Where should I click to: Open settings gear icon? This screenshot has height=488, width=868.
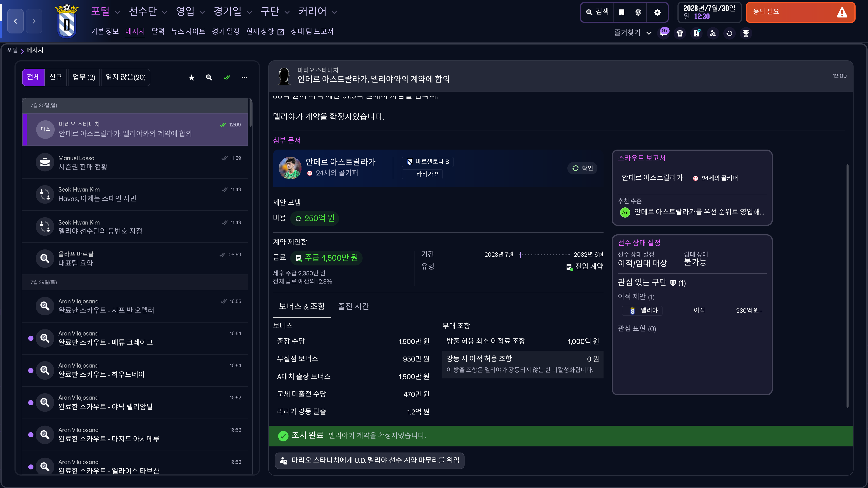pyautogui.click(x=657, y=12)
